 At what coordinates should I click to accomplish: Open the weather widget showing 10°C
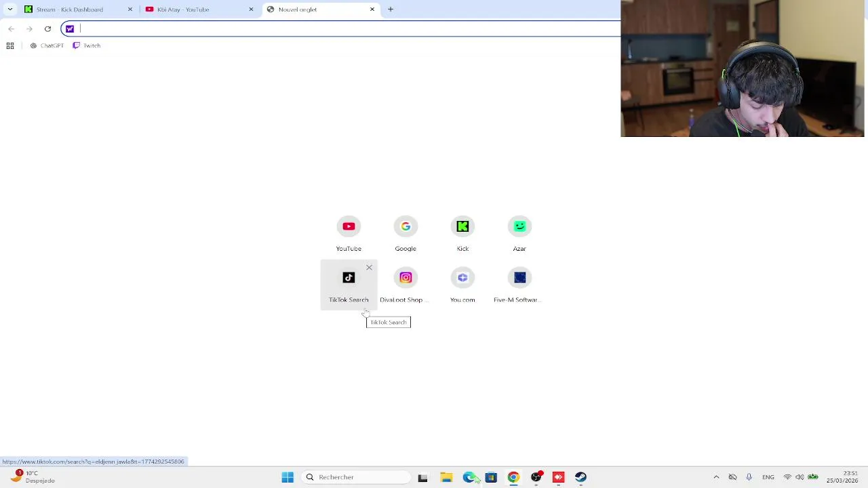click(x=33, y=477)
